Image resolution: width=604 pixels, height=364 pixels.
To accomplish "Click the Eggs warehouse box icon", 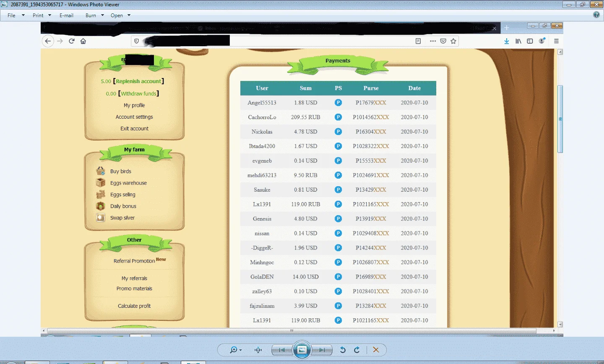I will tap(101, 183).
